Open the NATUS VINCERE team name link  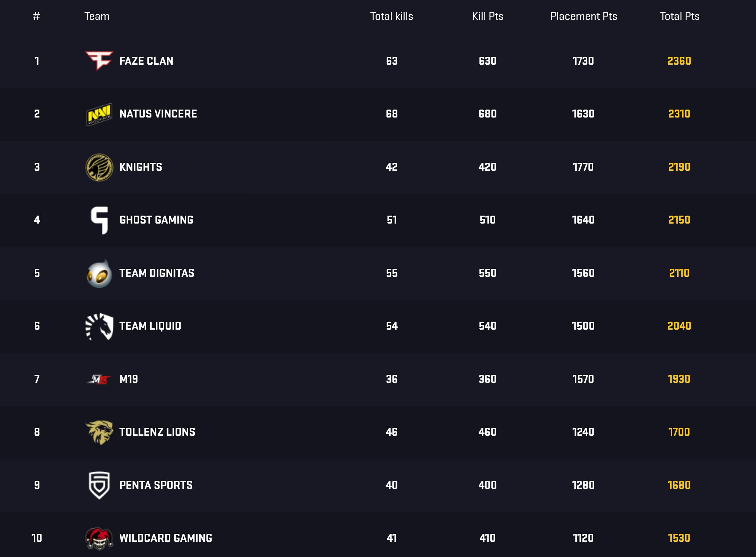click(158, 114)
